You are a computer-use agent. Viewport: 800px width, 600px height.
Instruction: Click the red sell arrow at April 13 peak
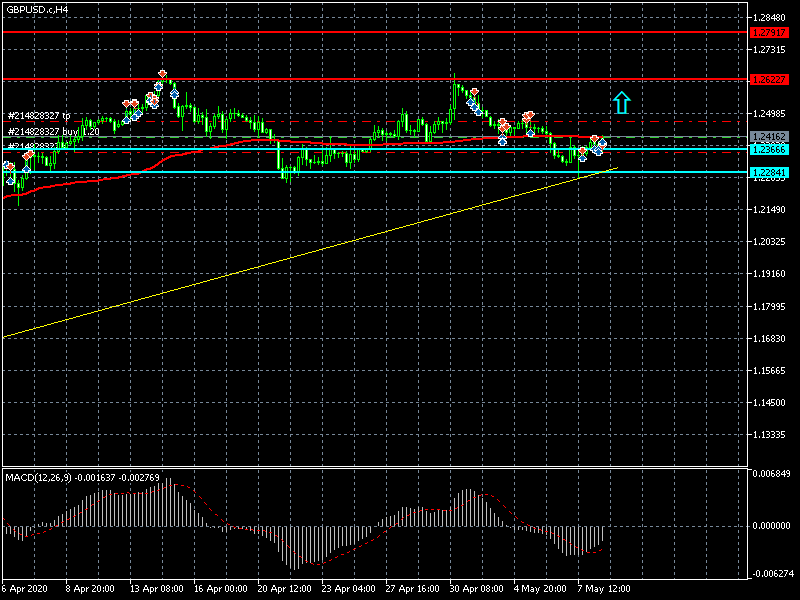coord(162,74)
